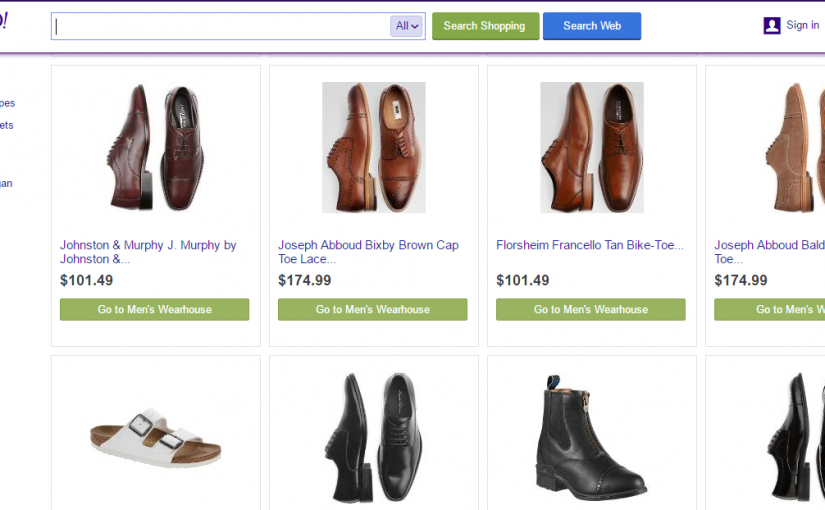The image size is (825, 510).
Task: Click the $174.99 price under Joseph Abboud Bixby
Action: pyautogui.click(x=305, y=281)
